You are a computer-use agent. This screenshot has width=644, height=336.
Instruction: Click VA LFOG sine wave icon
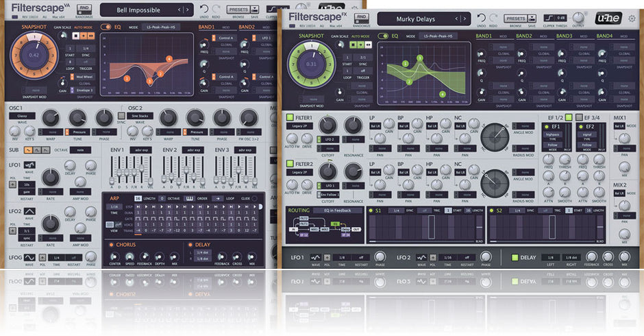29,258
